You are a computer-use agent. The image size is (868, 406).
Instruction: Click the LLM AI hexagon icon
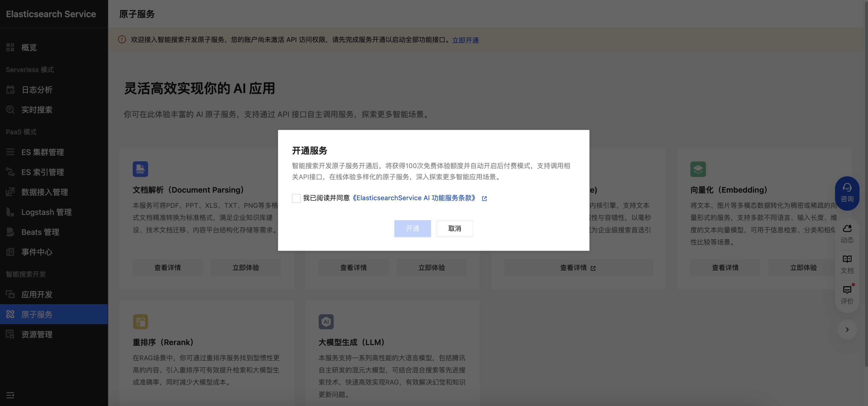[x=326, y=321]
